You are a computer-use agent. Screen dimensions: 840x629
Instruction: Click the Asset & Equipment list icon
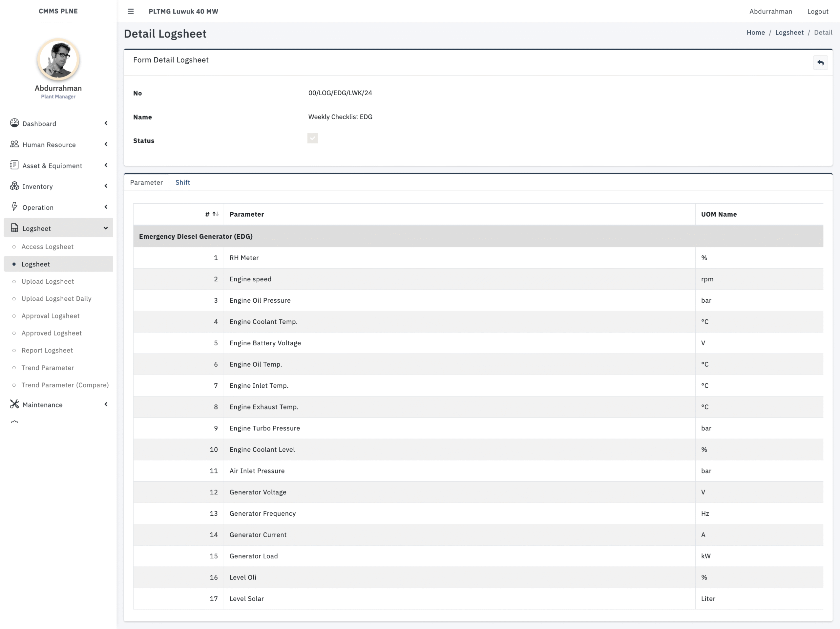14,165
